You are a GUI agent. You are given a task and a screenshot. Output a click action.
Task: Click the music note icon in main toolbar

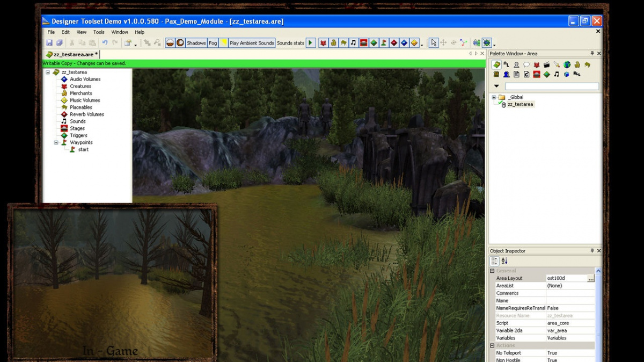point(353,43)
